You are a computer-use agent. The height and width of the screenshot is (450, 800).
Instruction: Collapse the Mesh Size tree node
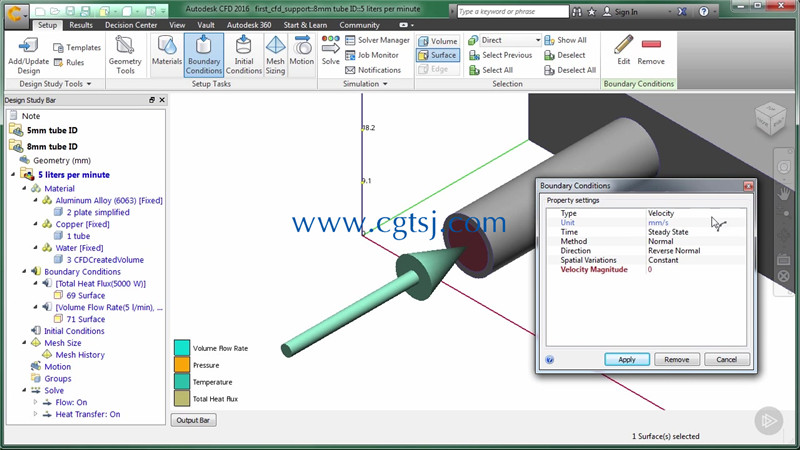24,343
